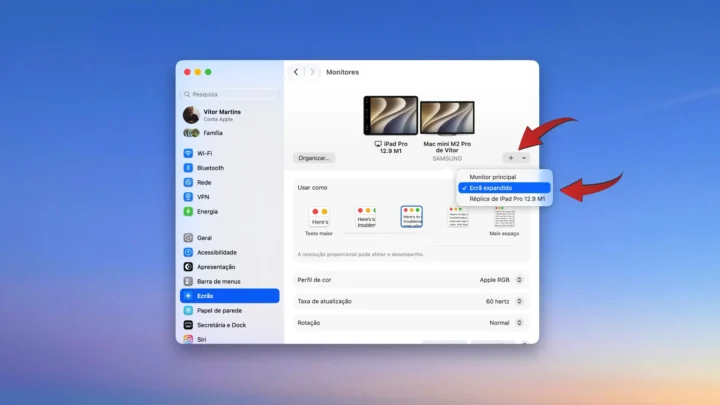
Task: Open Bluetooth settings in the sidebar
Action: pyautogui.click(x=230, y=168)
